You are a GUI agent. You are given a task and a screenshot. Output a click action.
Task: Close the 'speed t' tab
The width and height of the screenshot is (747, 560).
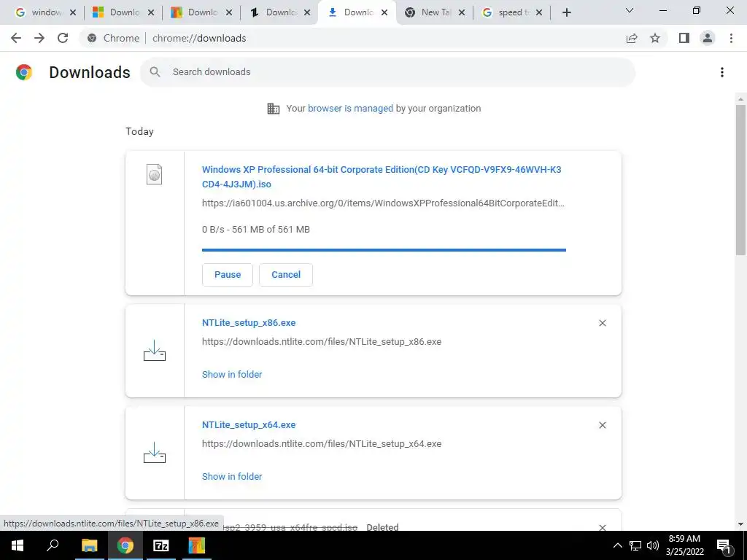click(x=539, y=13)
